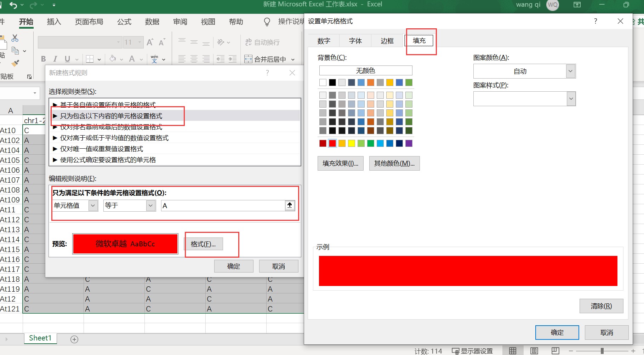The height and width of the screenshot is (355, 644).
Task: Click 取消 in the new rule dialog
Action: [x=279, y=266]
